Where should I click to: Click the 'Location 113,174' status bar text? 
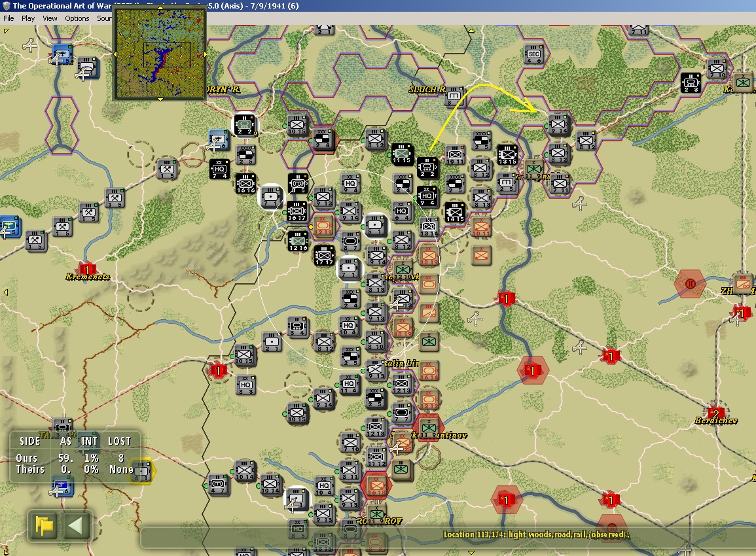[x=536, y=534]
